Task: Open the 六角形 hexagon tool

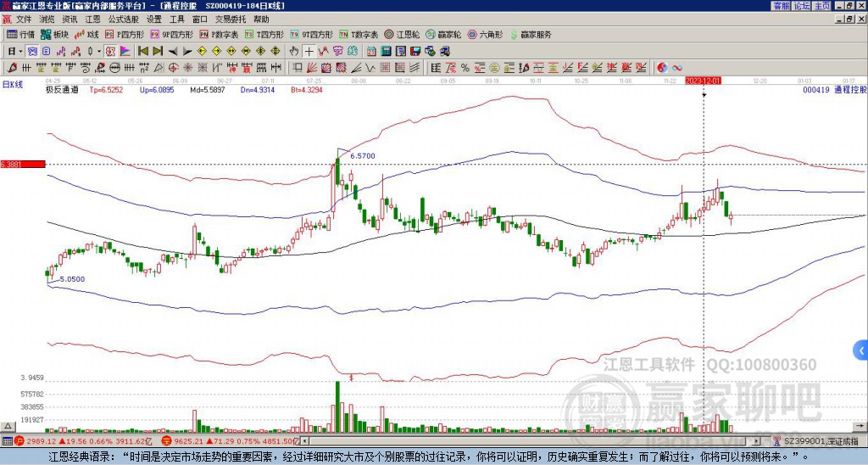Action: click(x=486, y=34)
